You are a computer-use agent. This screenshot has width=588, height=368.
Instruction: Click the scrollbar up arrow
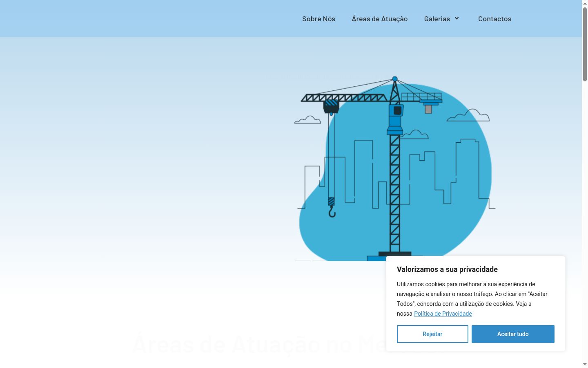585,3
